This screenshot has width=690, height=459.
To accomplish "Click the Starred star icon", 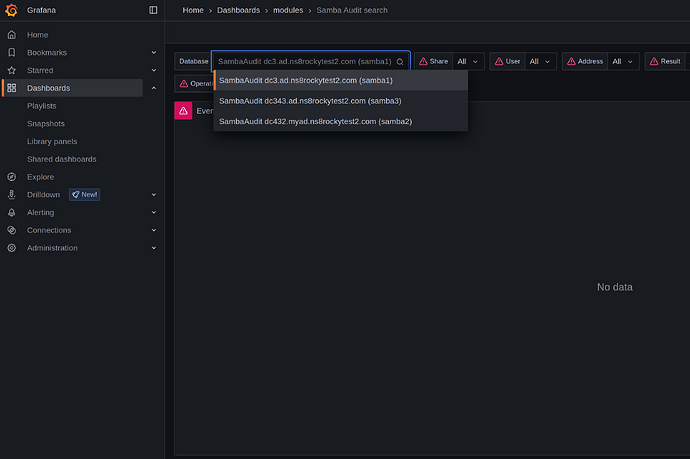I will [12, 71].
